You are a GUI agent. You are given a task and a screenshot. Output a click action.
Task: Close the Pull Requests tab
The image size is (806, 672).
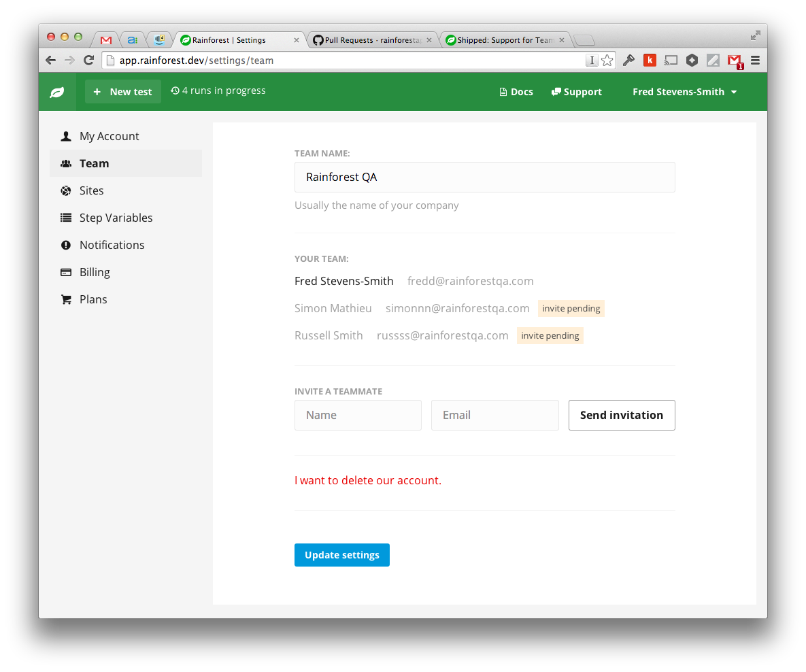coord(429,40)
